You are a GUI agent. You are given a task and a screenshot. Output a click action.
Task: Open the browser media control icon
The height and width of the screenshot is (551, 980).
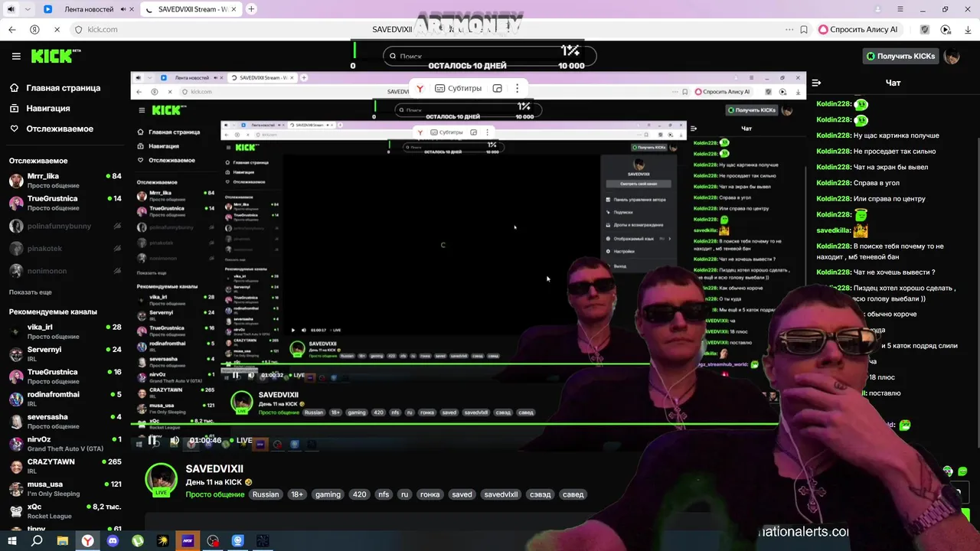[946, 30]
